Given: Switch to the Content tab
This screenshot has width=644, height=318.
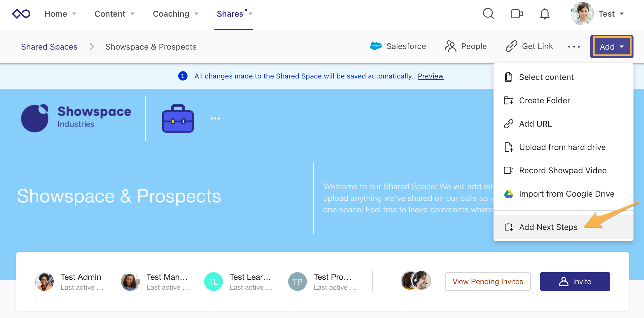Looking at the screenshot, I should (x=110, y=14).
